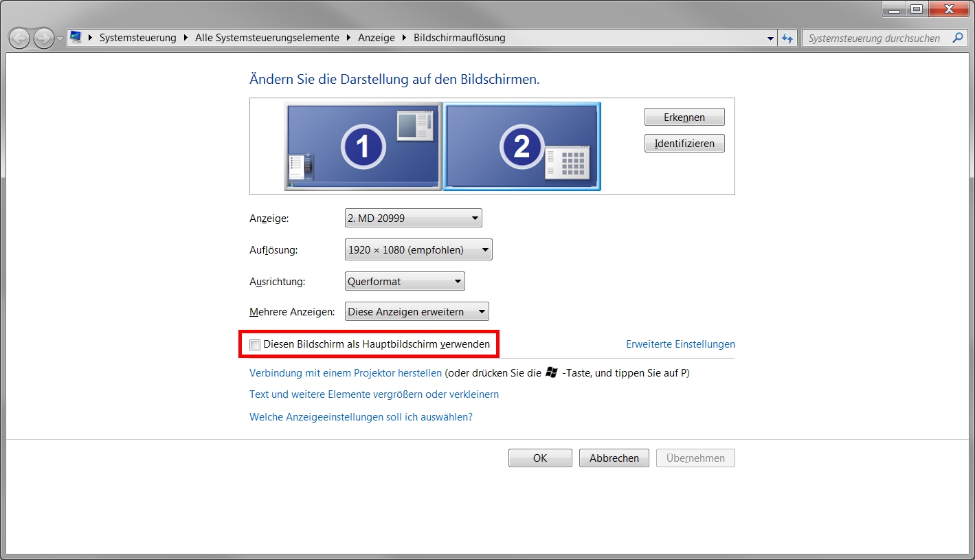Select monitor 1 thumbnail
This screenshot has width=975, height=560.
pos(363,146)
